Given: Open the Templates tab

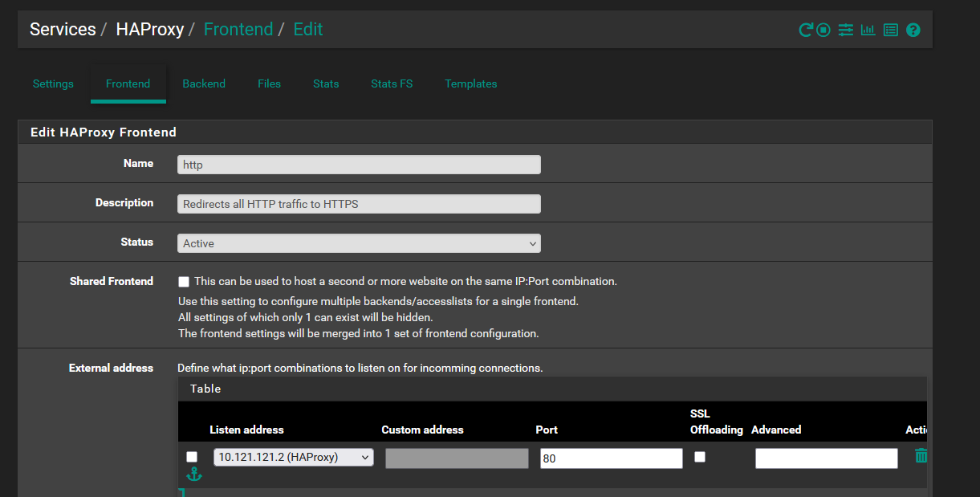Looking at the screenshot, I should pos(470,84).
